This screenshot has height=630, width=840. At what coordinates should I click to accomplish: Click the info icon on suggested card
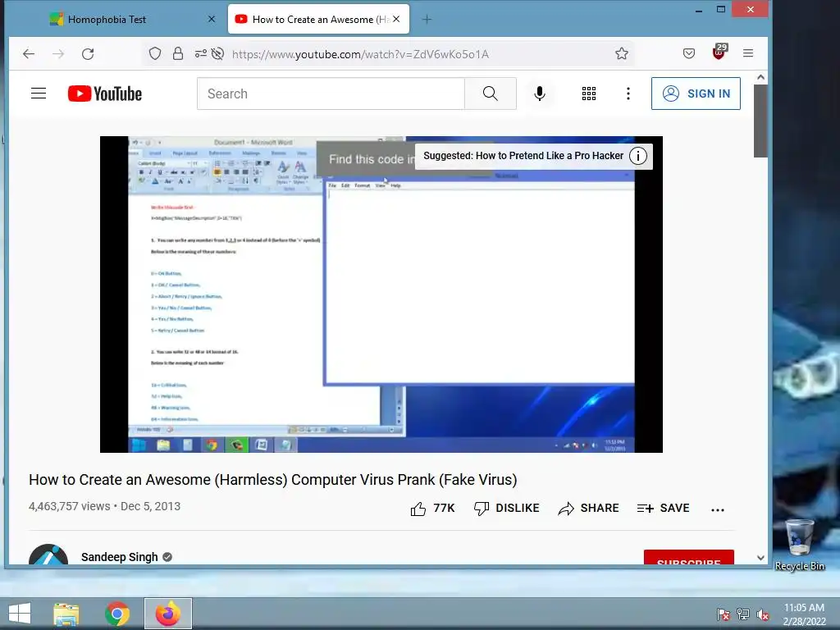[638, 156]
